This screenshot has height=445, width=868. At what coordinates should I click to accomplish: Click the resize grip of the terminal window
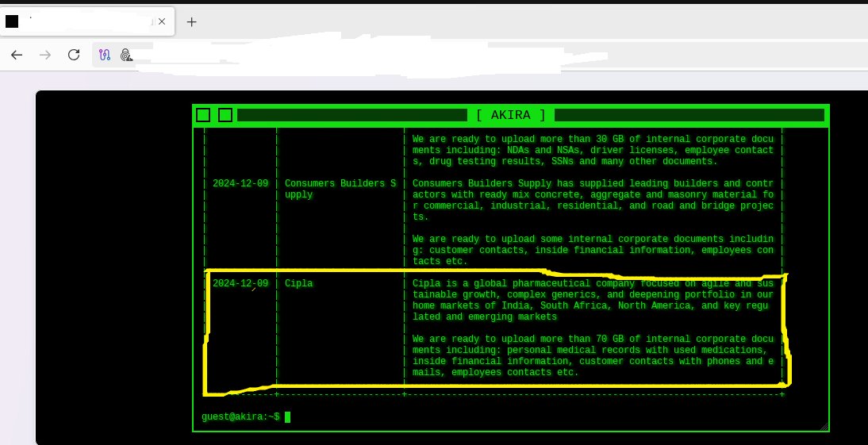824,426
